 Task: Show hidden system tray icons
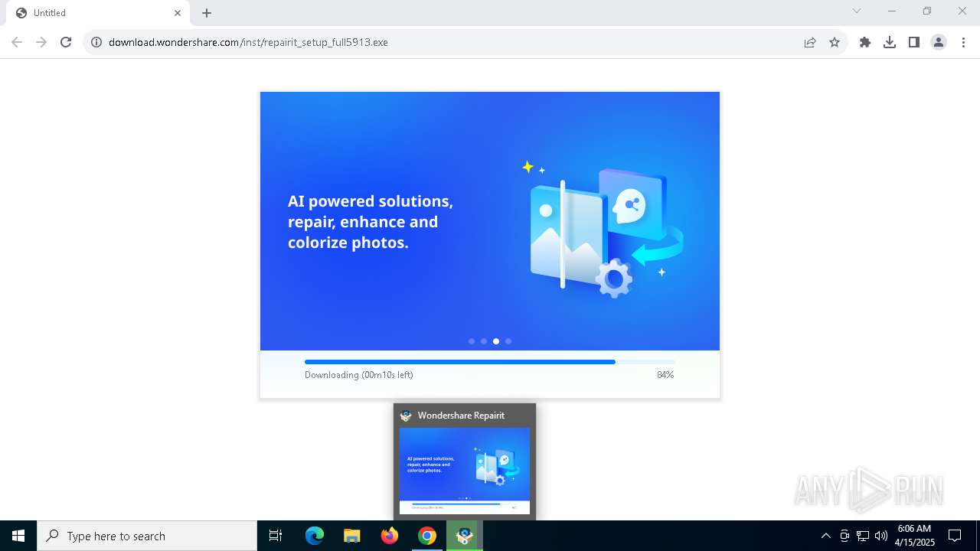[x=825, y=536]
